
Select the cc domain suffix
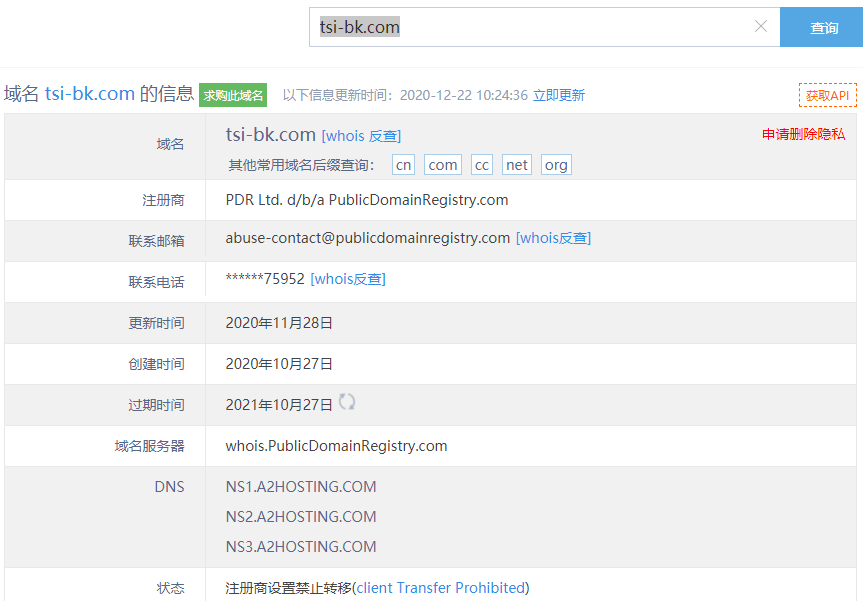click(x=482, y=165)
